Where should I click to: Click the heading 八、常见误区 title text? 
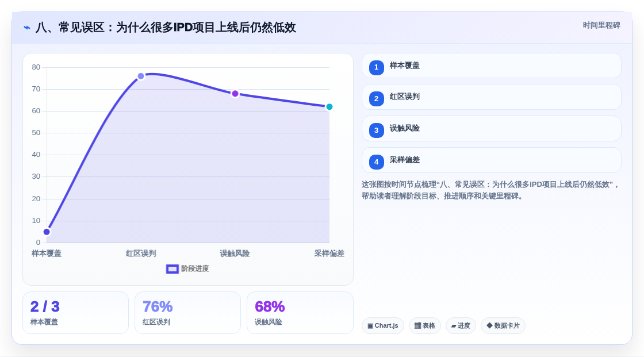click(166, 28)
